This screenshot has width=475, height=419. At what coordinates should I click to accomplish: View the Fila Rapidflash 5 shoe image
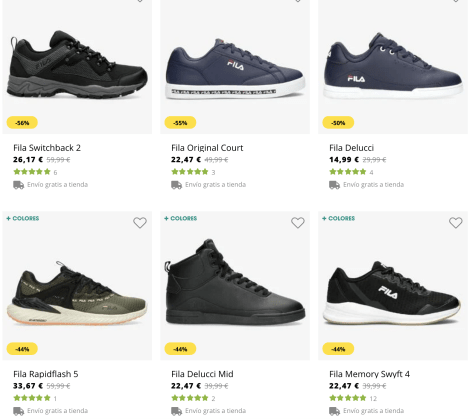click(77, 293)
